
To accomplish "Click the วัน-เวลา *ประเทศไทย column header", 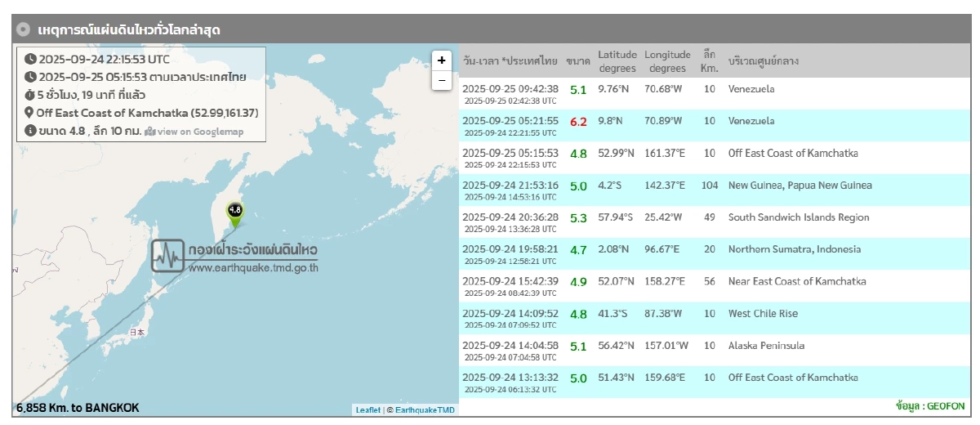I will tap(510, 61).
